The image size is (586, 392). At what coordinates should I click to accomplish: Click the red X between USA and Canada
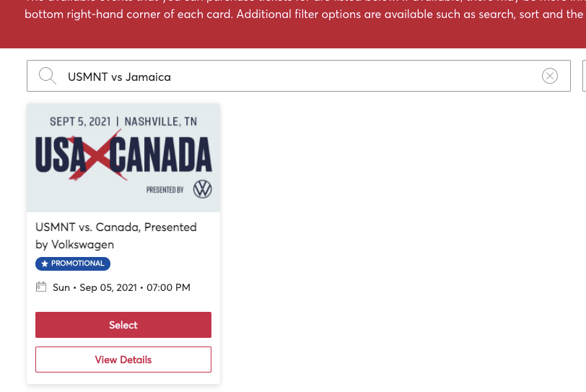tap(89, 156)
